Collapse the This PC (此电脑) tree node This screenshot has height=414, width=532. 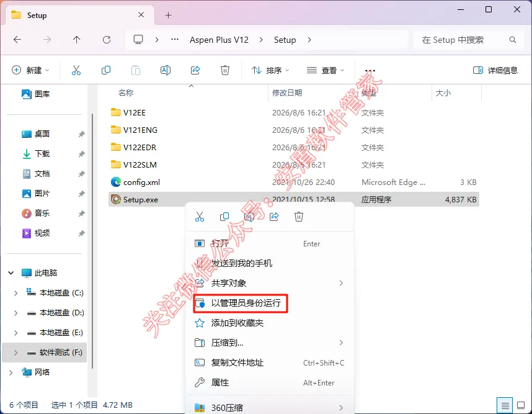click(11, 272)
